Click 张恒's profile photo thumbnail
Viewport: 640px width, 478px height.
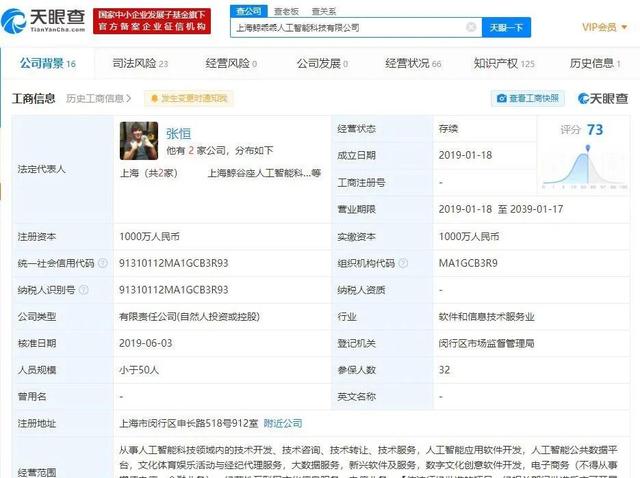(139, 141)
